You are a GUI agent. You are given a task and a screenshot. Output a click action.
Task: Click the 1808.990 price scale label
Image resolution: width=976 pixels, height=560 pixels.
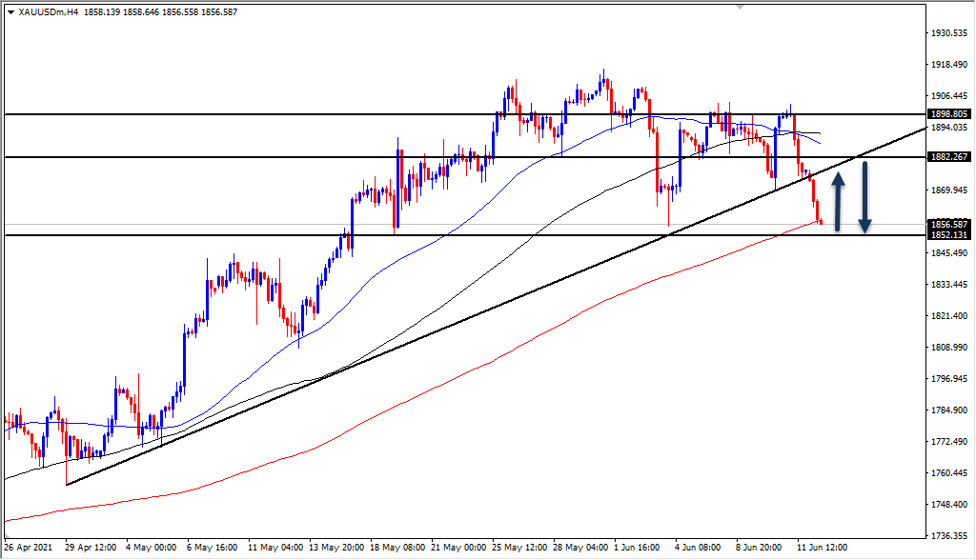pyautogui.click(x=949, y=347)
